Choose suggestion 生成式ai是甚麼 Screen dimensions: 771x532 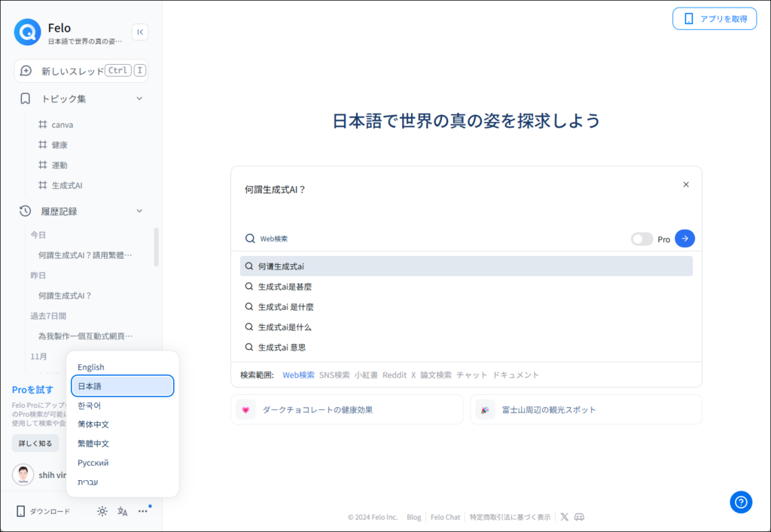tap(466, 287)
